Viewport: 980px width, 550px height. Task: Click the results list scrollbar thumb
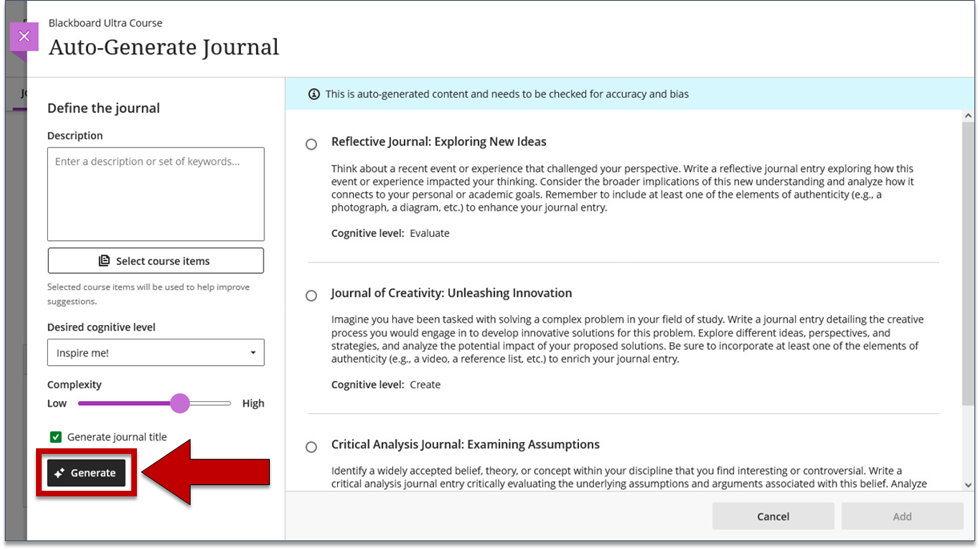point(969,263)
